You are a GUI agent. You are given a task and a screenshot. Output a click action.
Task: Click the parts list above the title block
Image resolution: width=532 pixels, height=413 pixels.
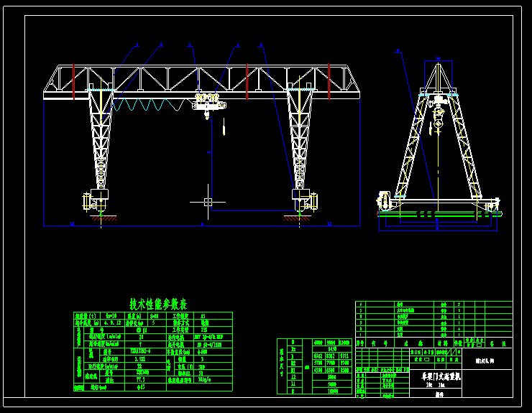[431, 319]
